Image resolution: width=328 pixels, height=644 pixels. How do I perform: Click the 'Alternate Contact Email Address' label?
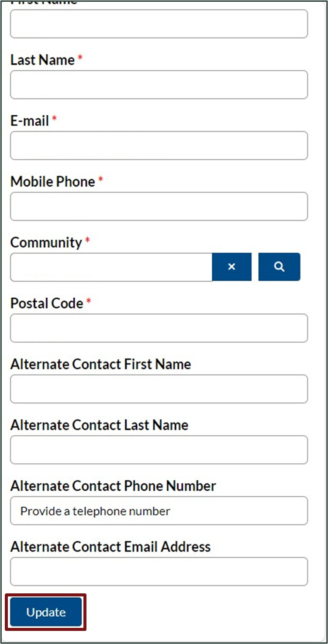pos(110,546)
